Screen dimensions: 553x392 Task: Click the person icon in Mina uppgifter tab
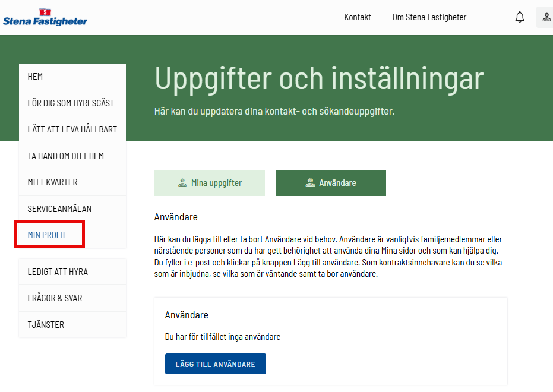(x=182, y=183)
